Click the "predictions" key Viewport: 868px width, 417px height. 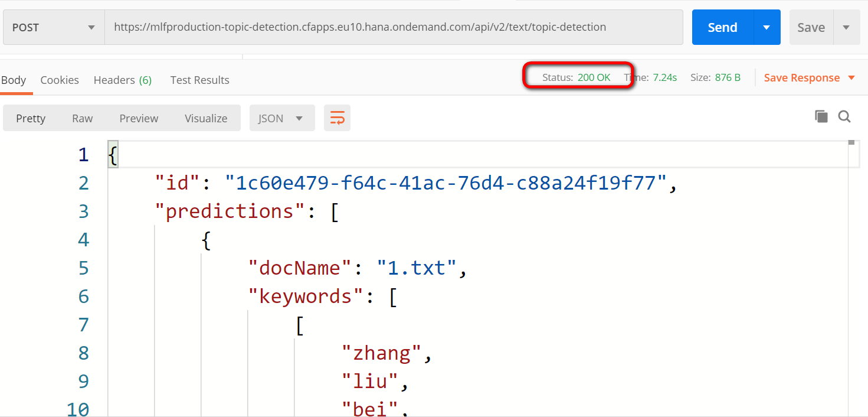tap(230, 211)
